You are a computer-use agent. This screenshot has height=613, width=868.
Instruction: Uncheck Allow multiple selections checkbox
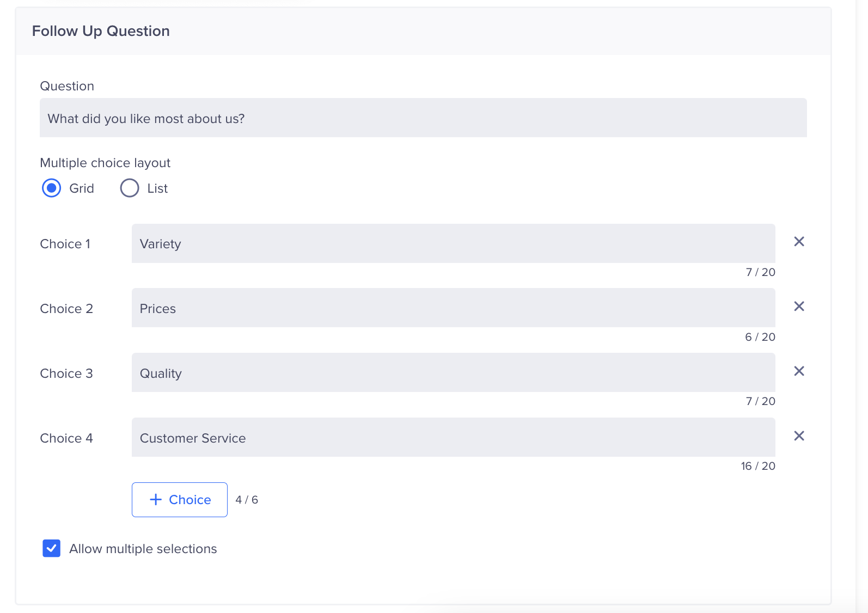click(x=52, y=548)
